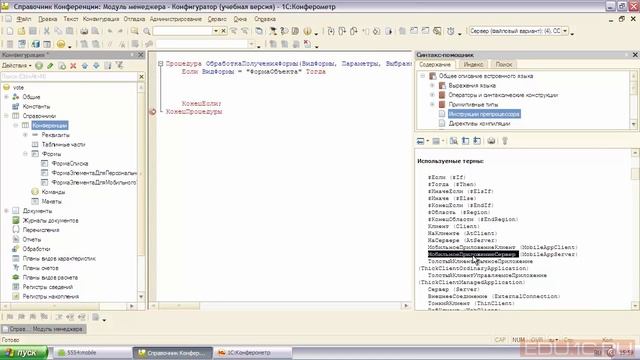Clear the Configuration tree search field
This screenshot has width=640, height=360.
141,76
